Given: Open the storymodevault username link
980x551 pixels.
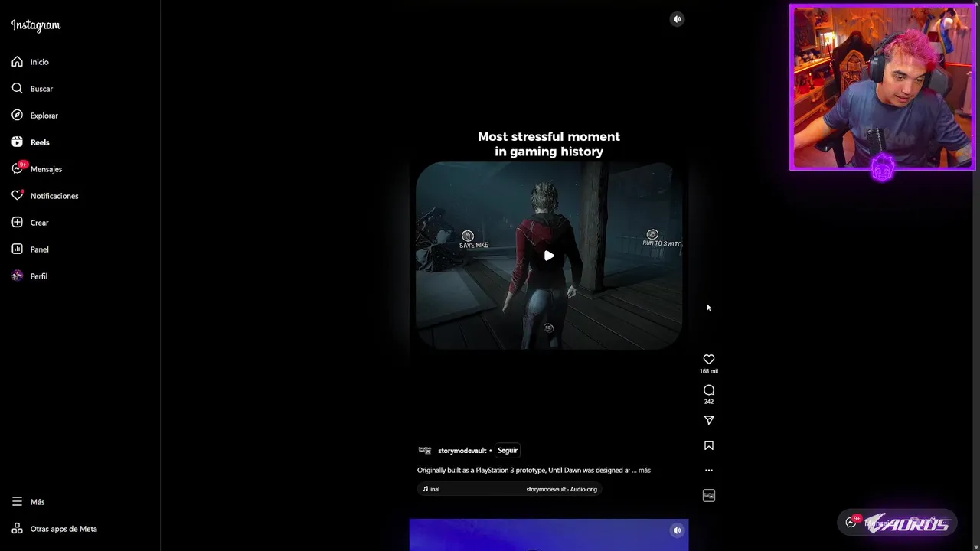Looking at the screenshot, I should 462,451.
